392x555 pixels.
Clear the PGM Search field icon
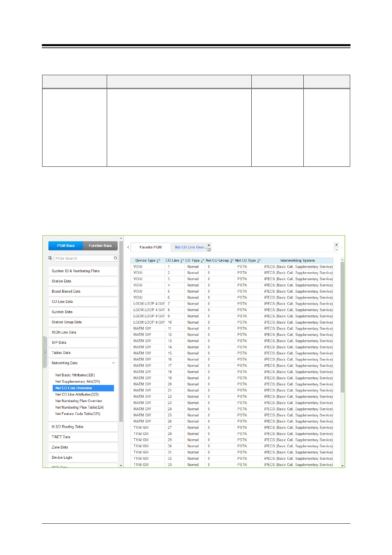pyautogui.click(x=115, y=258)
